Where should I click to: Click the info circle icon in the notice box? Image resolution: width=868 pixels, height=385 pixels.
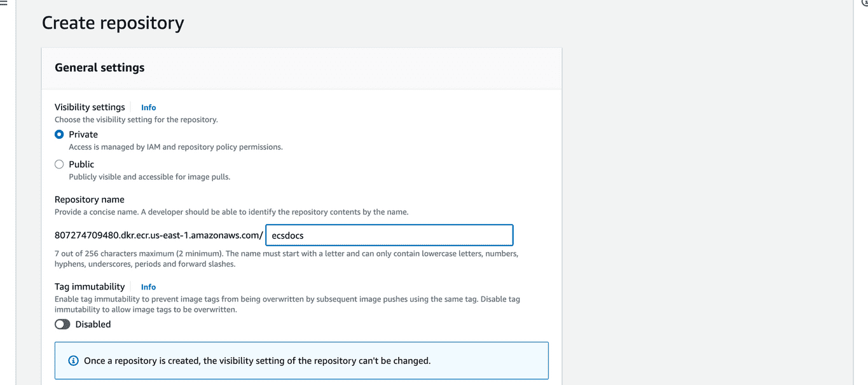point(73,361)
